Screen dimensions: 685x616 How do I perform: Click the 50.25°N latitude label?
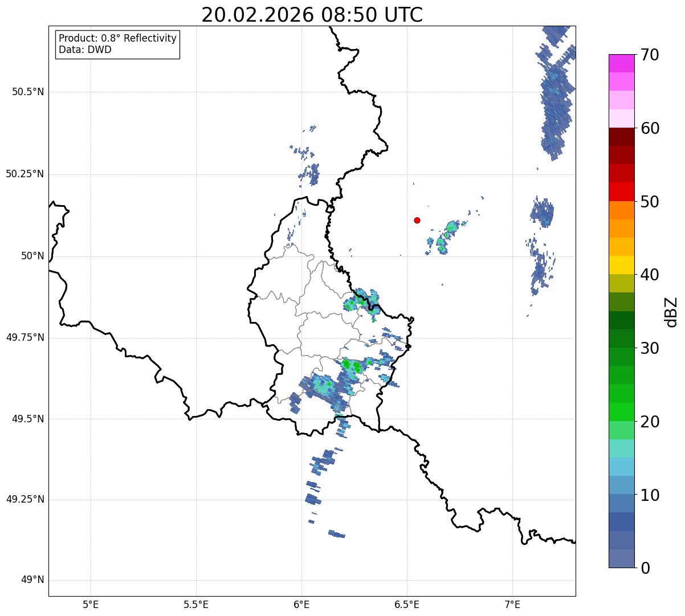point(25,174)
